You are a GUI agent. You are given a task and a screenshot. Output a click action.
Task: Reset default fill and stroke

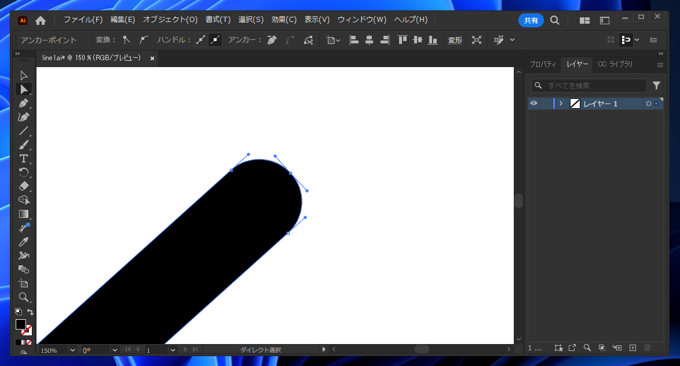pyautogui.click(x=18, y=311)
